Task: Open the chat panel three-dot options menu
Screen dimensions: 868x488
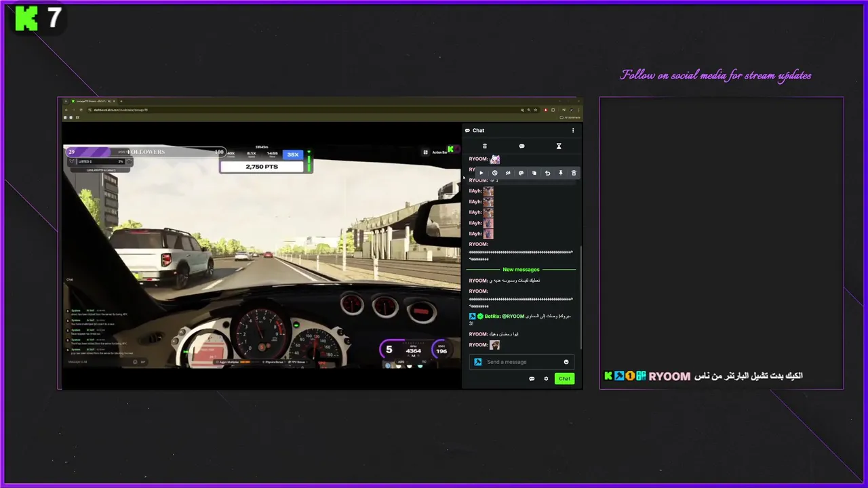Action: tap(573, 131)
